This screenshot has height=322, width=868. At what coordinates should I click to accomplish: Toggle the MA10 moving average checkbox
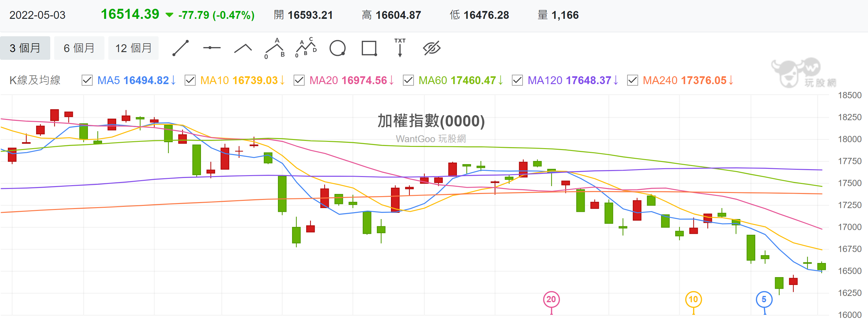[x=190, y=80]
